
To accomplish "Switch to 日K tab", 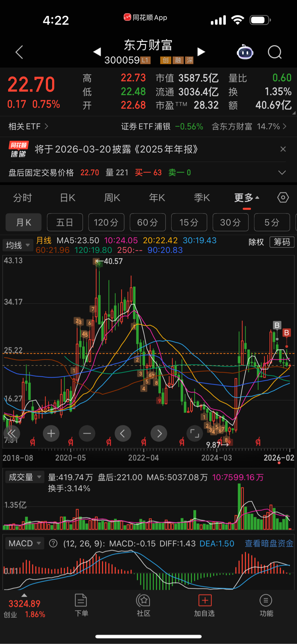I will (x=68, y=198).
